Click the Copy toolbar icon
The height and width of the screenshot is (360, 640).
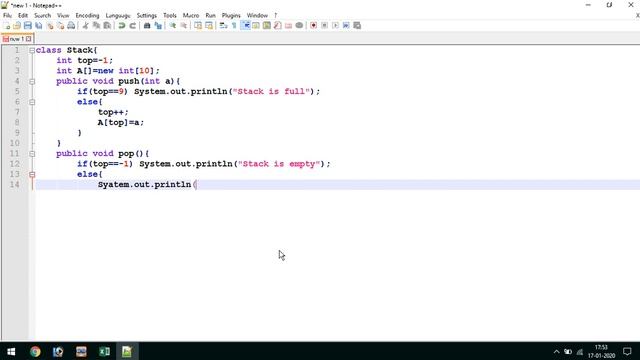pyautogui.click(x=96, y=26)
